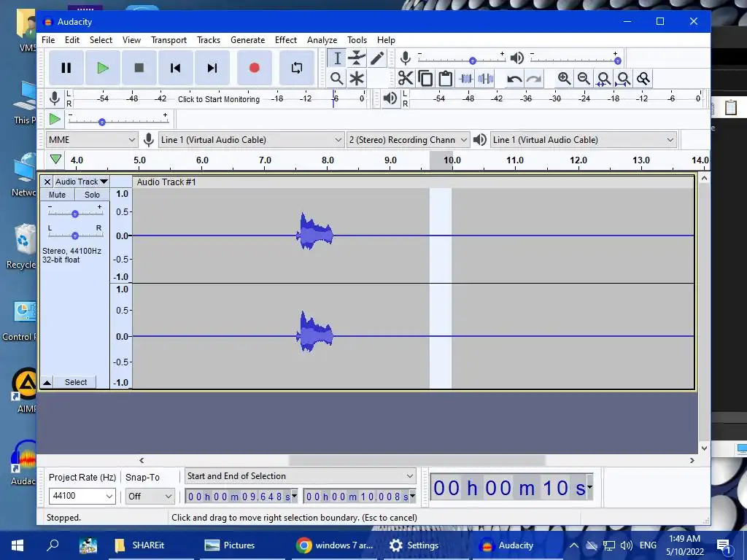Skip to start of the track
Image resolution: width=747 pixels, height=560 pixels.
[175, 68]
